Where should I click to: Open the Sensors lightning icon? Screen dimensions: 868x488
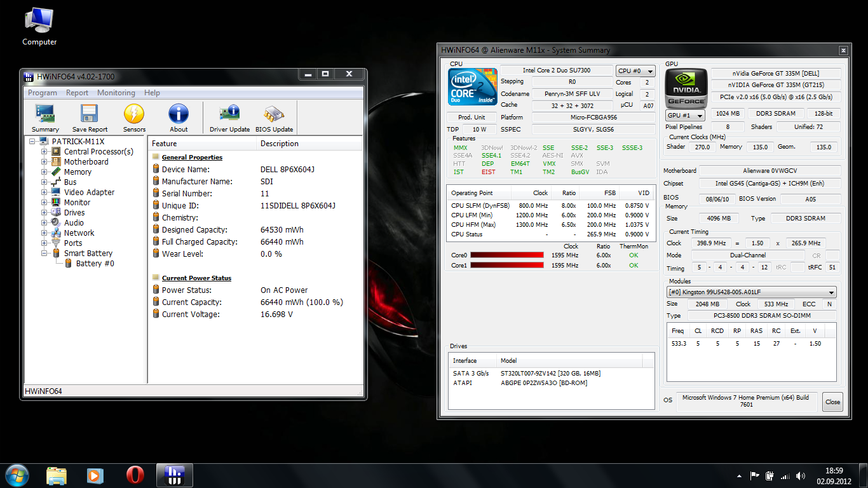coord(134,118)
